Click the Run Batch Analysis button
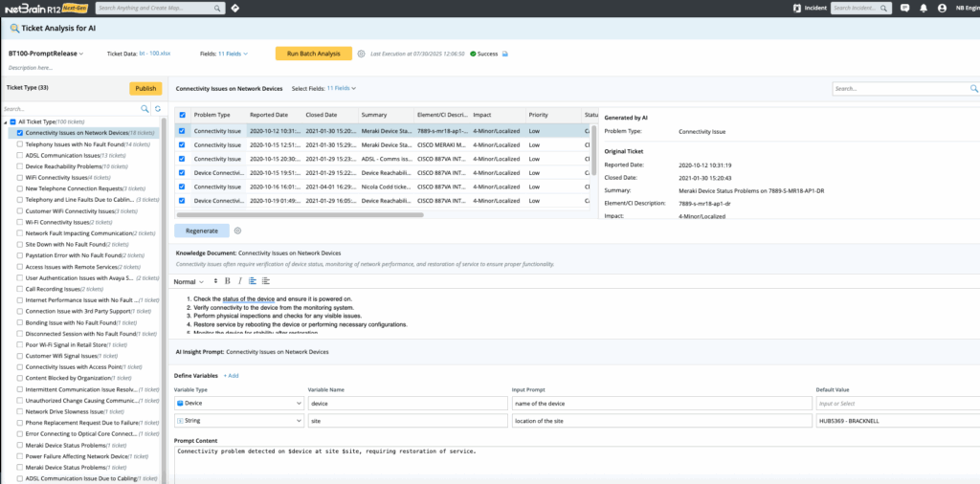 [313, 54]
